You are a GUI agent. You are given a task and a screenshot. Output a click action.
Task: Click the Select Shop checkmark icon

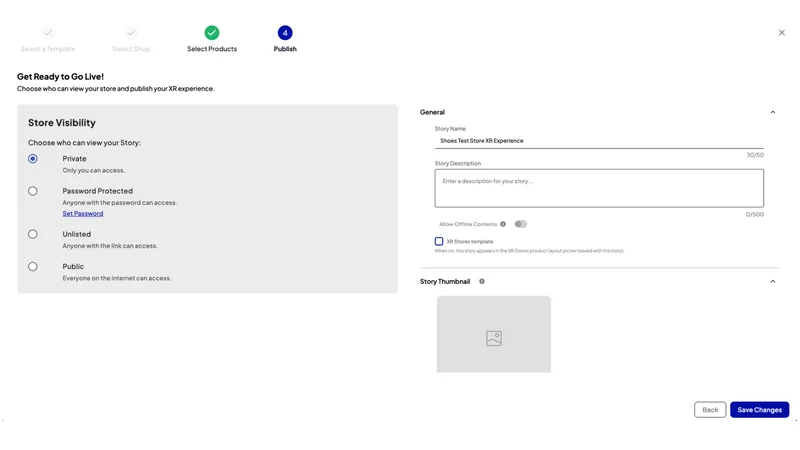131,33
